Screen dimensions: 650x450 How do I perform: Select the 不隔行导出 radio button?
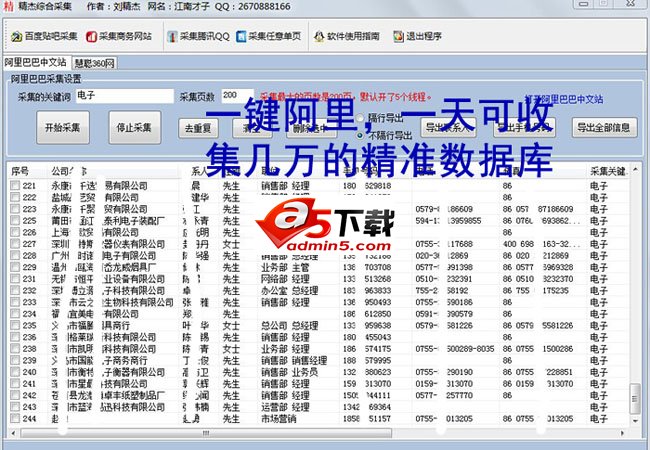(360, 135)
